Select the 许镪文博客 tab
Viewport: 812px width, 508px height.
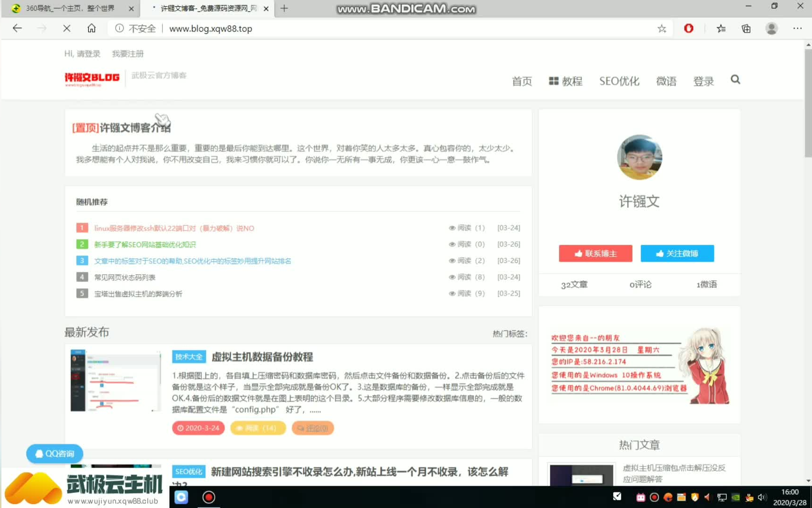pyautogui.click(x=207, y=8)
